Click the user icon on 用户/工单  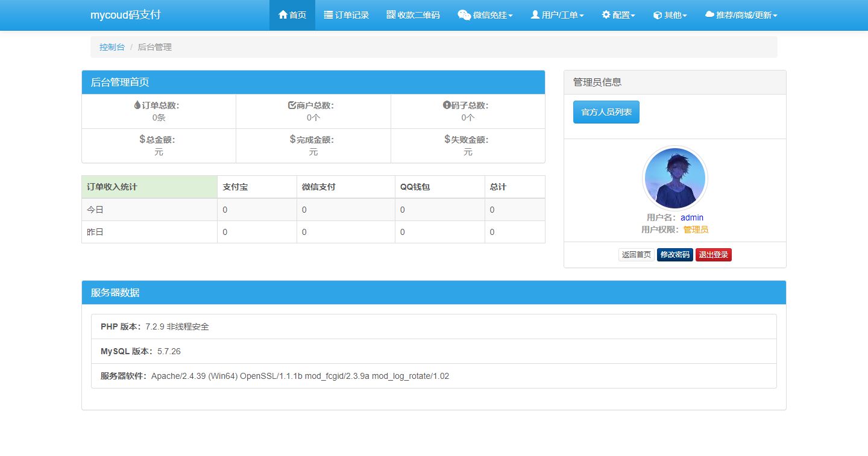(x=535, y=15)
